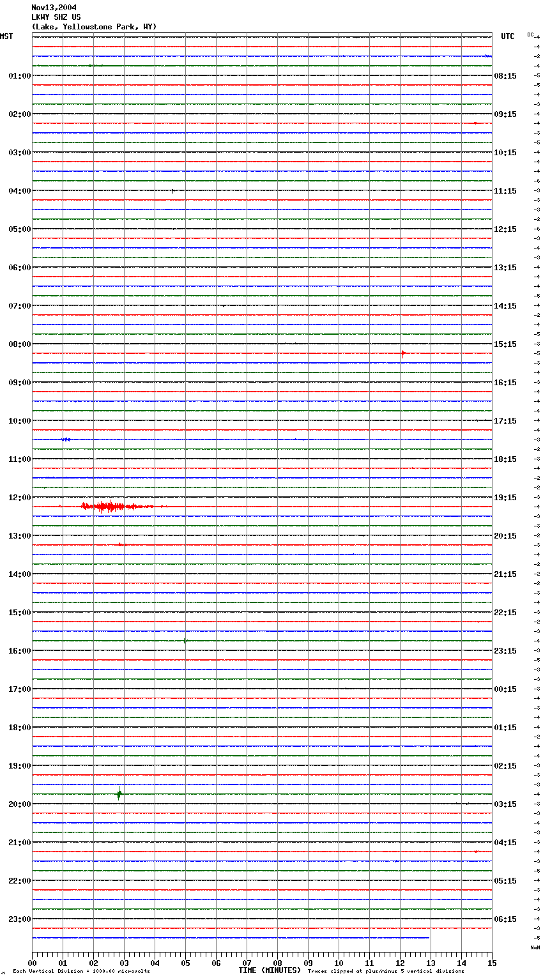Click the 19:00 MST time label
This screenshot has width=543, height=980.
point(19,766)
